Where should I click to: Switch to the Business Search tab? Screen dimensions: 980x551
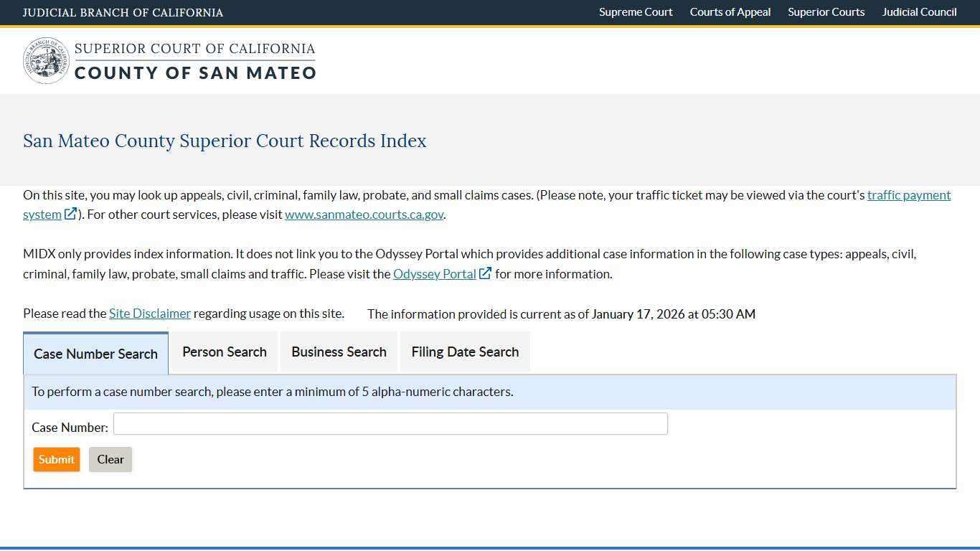click(x=339, y=352)
